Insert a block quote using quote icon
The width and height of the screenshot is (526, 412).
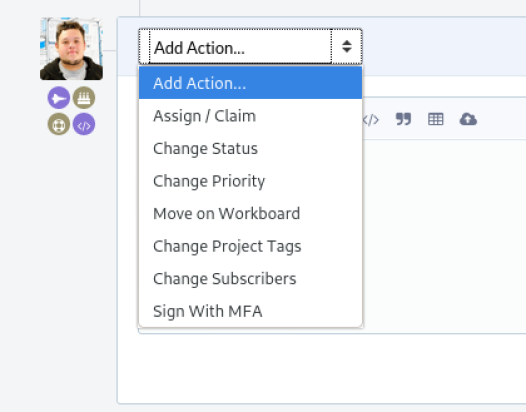[x=403, y=119]
